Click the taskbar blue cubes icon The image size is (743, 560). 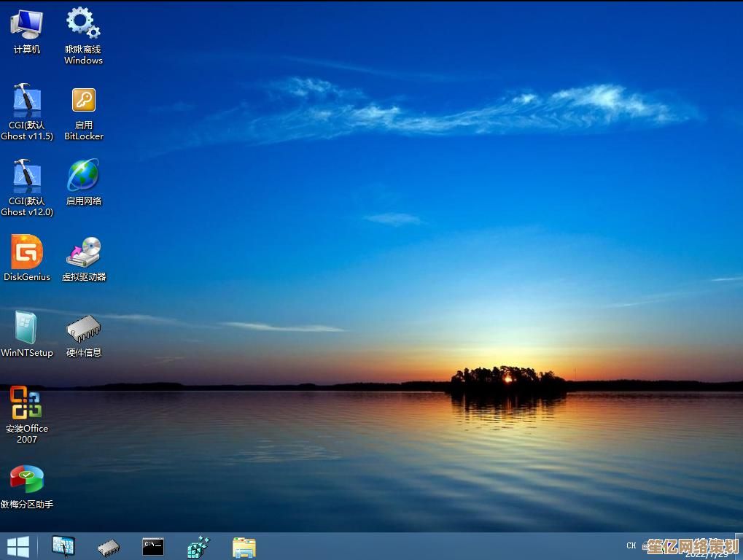[198, 546]
